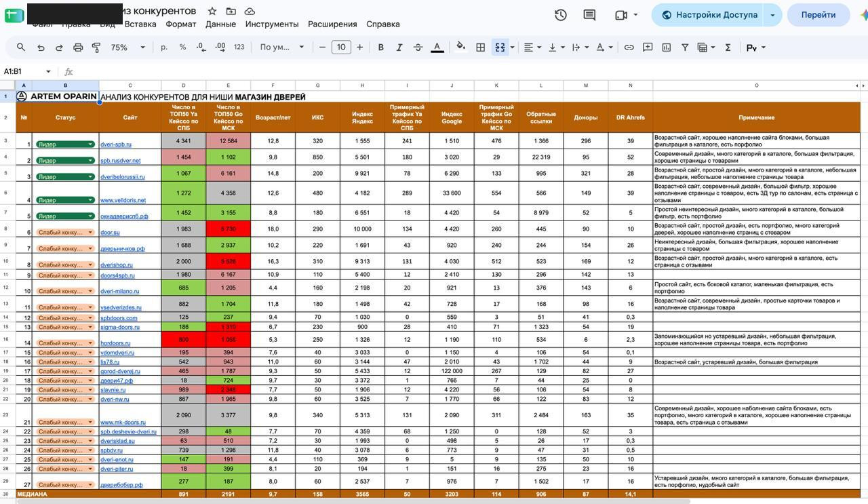Star the document

pyautogui.click(x=212, y=11)
